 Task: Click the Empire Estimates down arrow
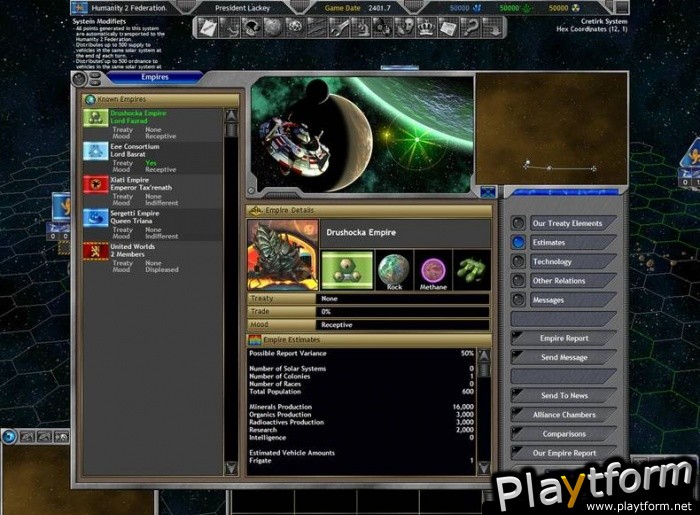[x=483, y=467]
